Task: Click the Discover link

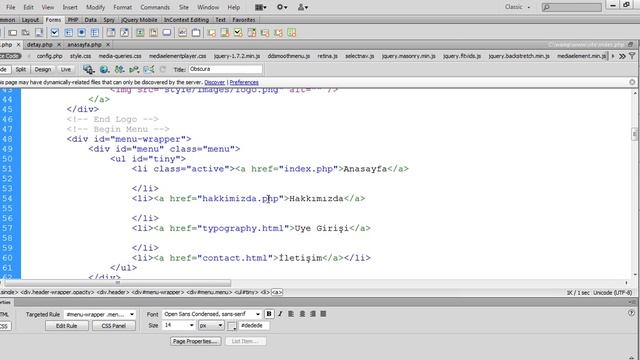Action: pos(214,82)
